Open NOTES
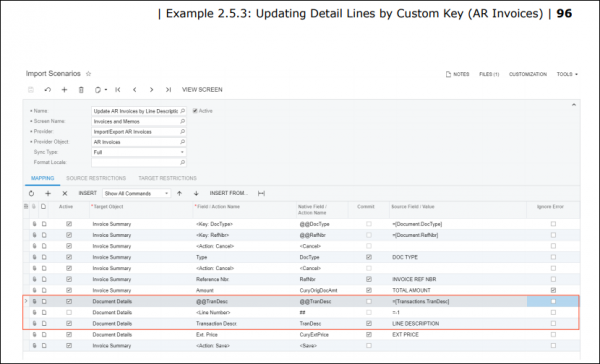The width and height of the screenshot is (600, 364). point(458,74)
